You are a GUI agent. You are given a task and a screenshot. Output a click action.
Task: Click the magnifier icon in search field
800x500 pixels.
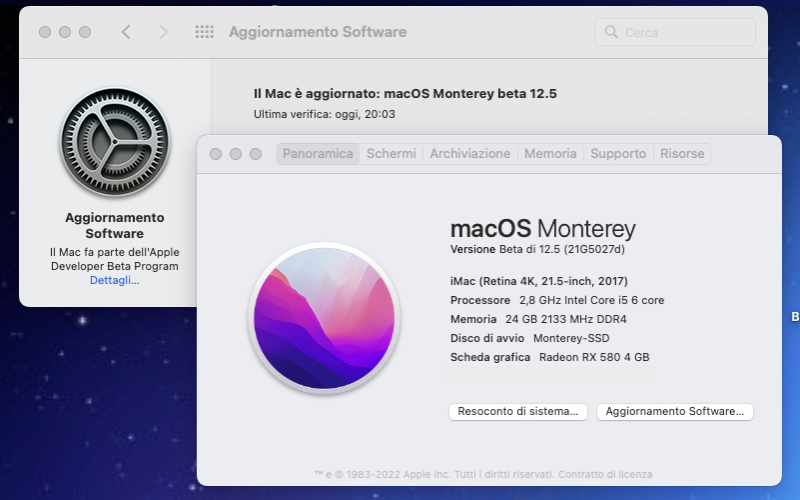tap(611, 32)
